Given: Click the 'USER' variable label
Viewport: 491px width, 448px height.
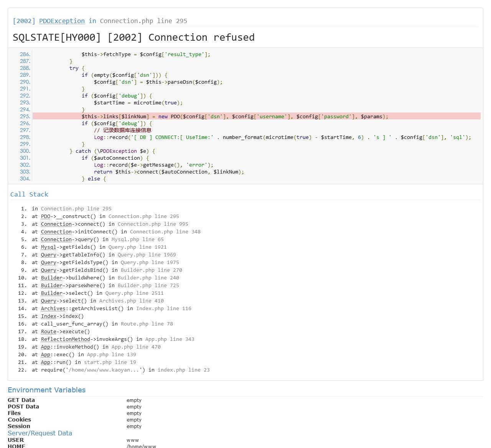Looking at the screenshot, I should 16,440.
